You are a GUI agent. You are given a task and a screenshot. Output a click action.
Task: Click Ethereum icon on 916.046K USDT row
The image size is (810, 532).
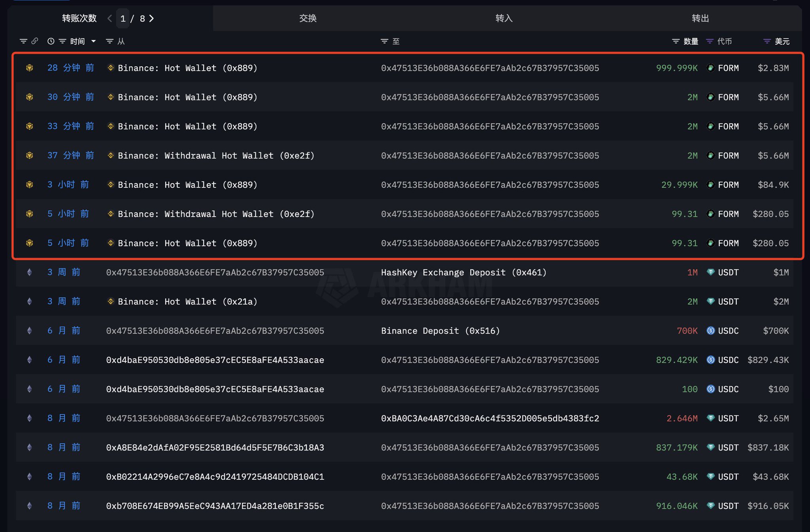pyautogui.click(x=29, y=506)
